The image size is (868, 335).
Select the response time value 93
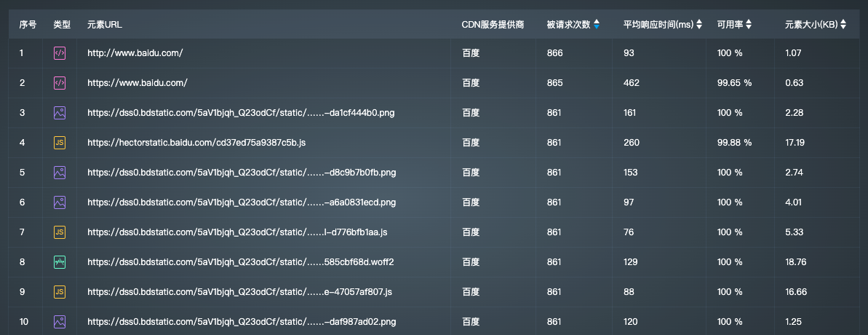(629, 53)
